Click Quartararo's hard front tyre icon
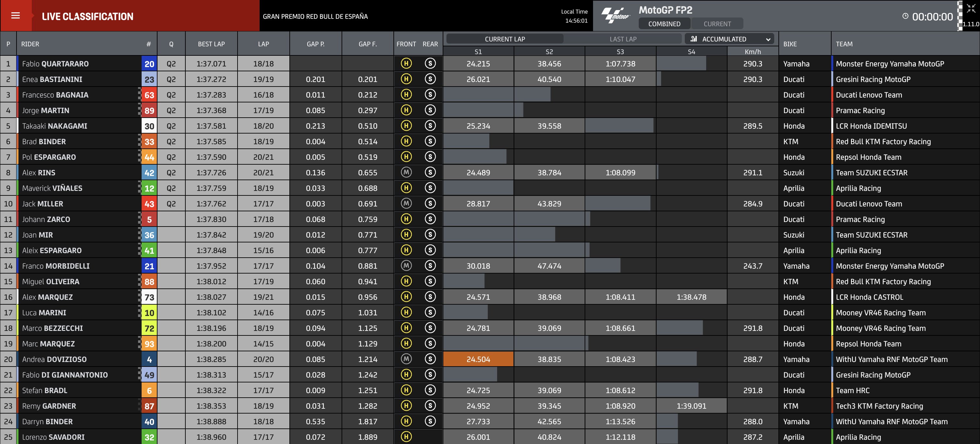The width and height of the screenshot is (980, 444). click(x=406, y=64)
